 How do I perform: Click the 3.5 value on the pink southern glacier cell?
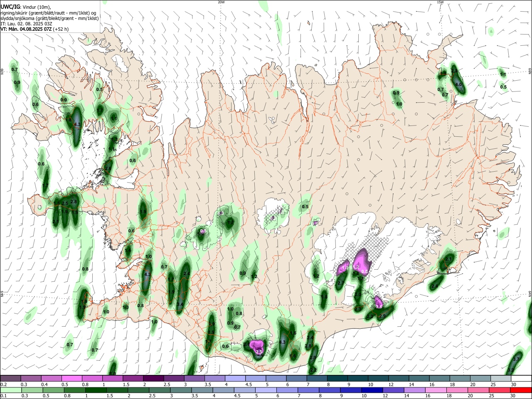pos(259,352)
